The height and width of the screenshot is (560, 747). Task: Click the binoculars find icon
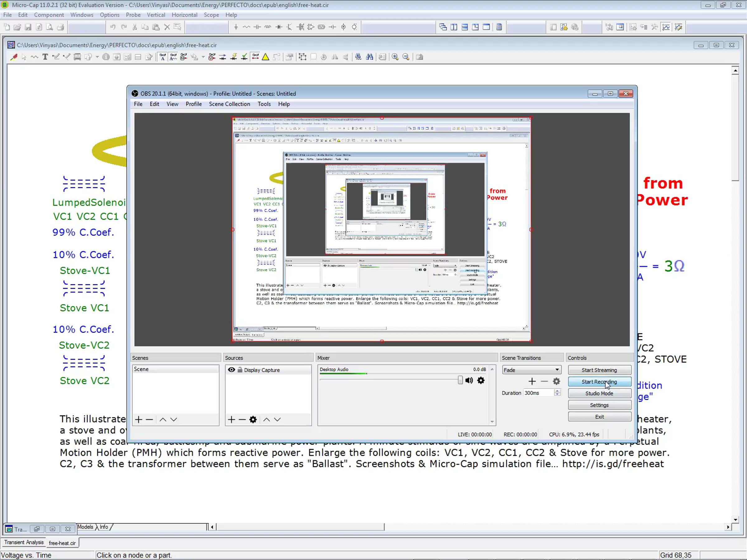coord(369,57)
